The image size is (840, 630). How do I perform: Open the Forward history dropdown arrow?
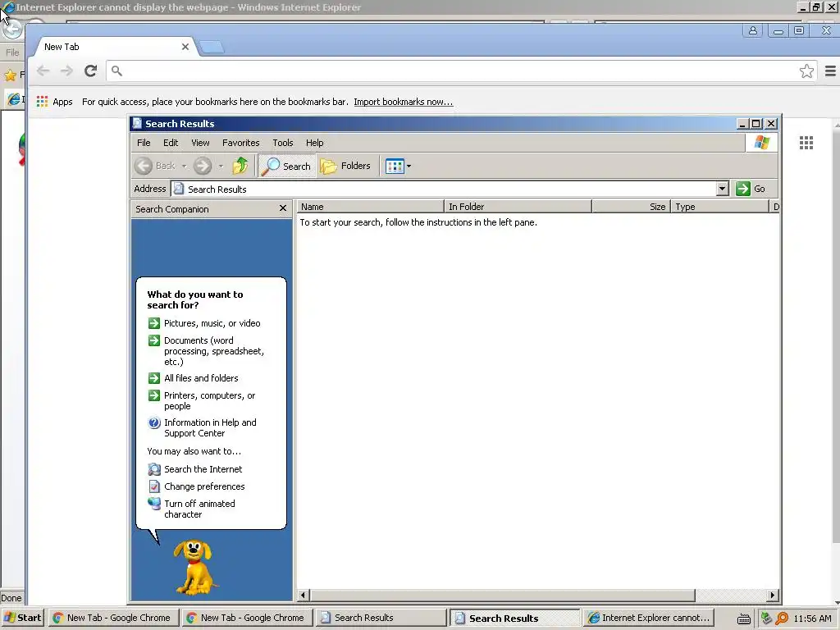(x=221, y=166)
